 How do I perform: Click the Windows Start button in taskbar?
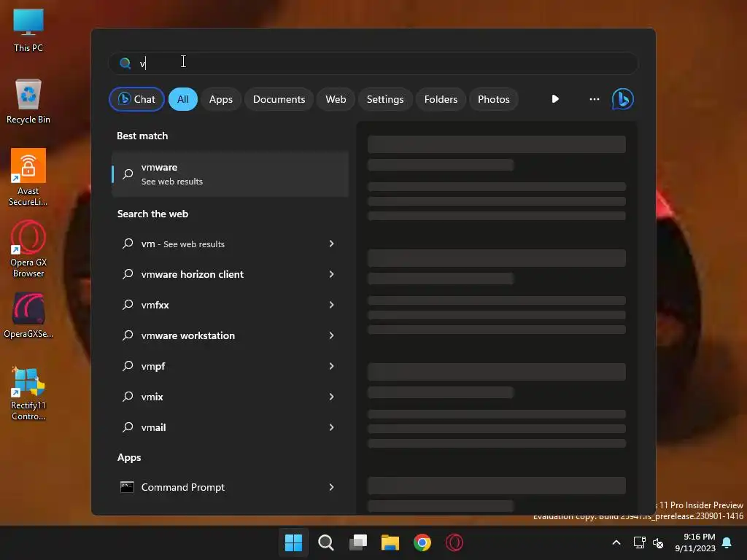click(293, 542)
